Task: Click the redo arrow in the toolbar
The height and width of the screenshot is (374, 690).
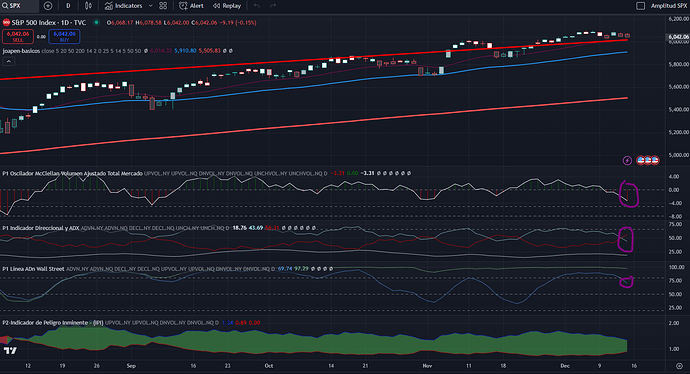Action: point(273,6)
